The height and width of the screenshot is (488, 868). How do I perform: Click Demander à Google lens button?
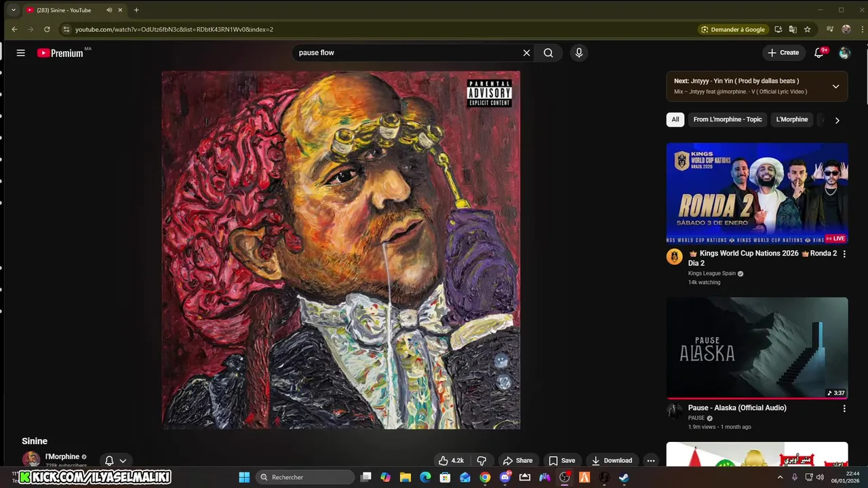point(733,29)
